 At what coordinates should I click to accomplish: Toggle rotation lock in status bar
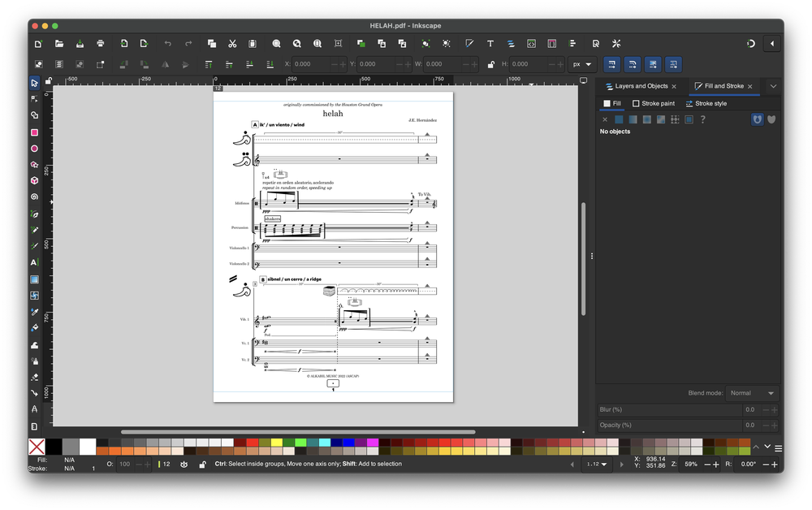tap(202, 465)
